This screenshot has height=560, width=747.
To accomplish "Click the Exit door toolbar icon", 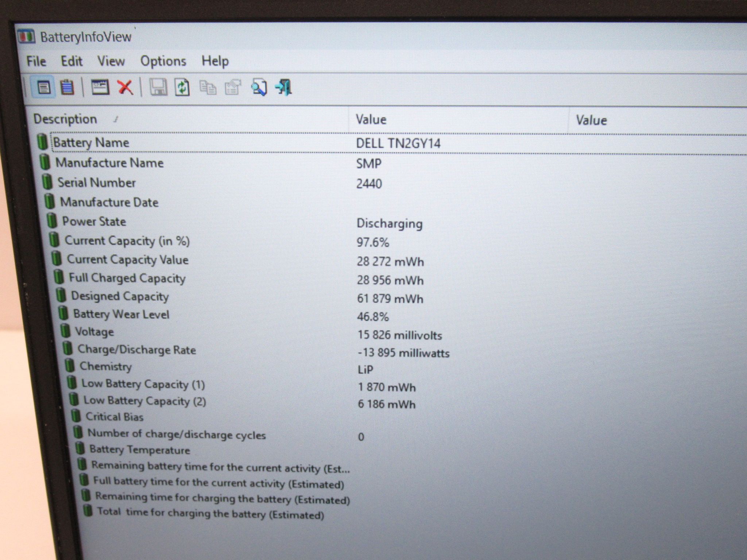I will click(284, 88).
